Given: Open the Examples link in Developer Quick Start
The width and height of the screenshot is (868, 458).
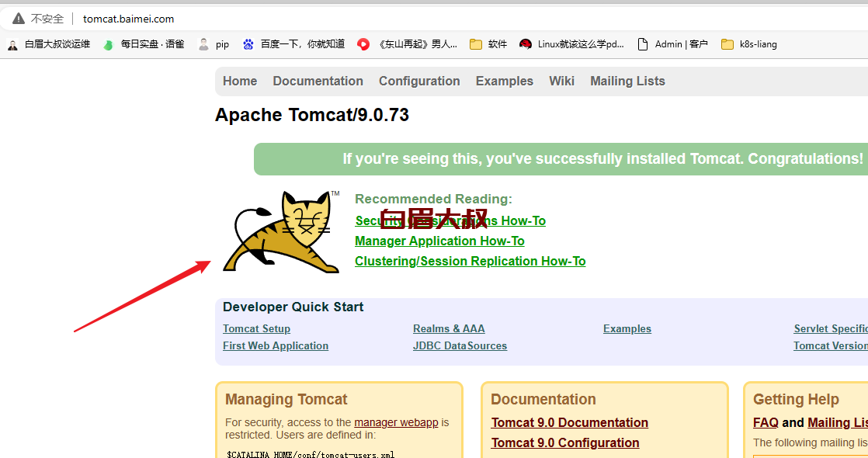Looking at the screenshot, I should (627, 328).
